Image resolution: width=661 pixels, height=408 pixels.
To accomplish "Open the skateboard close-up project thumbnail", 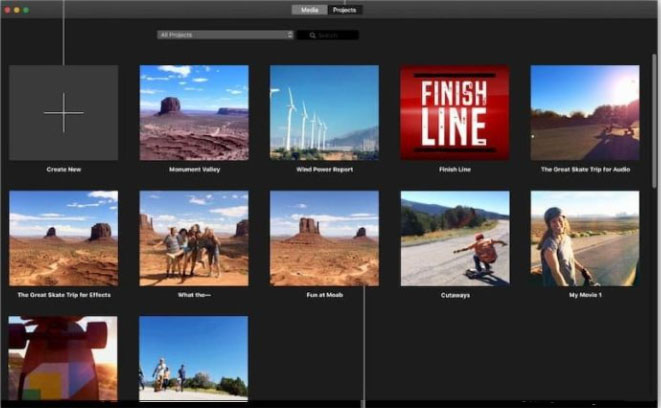I will click(x=63, y=358).
